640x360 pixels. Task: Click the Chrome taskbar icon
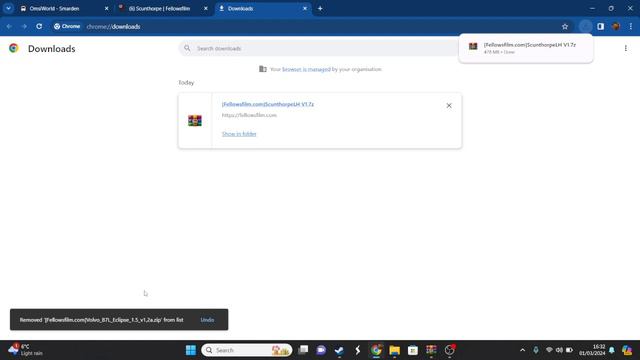376,350
